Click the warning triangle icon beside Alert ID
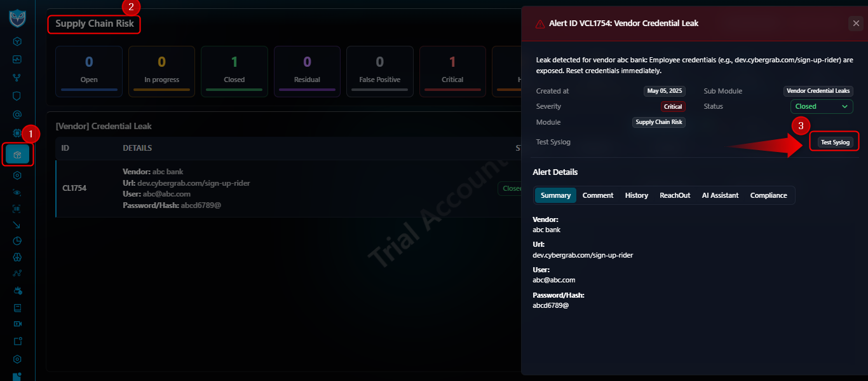Image resolution: width=868 pixels, height=381 pixels. coord(540,24)
